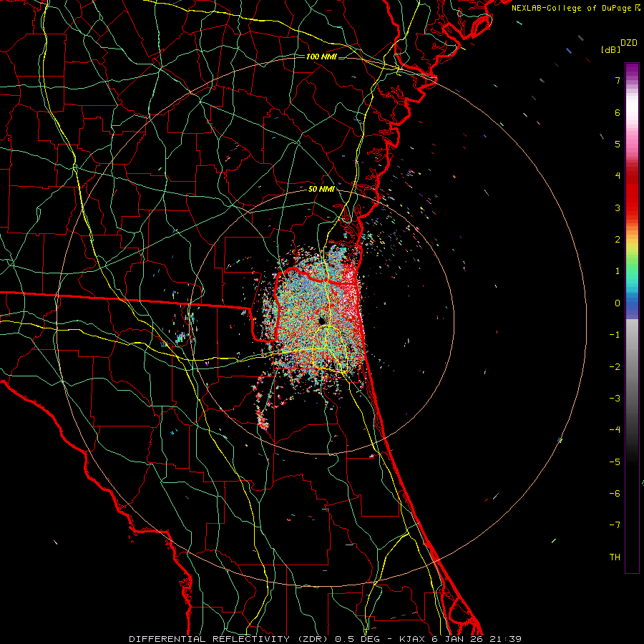The width and height of the screenshot is (644, 644).
Task: Click the colorbar value label '-3'
Action: [x=615, y=399]
